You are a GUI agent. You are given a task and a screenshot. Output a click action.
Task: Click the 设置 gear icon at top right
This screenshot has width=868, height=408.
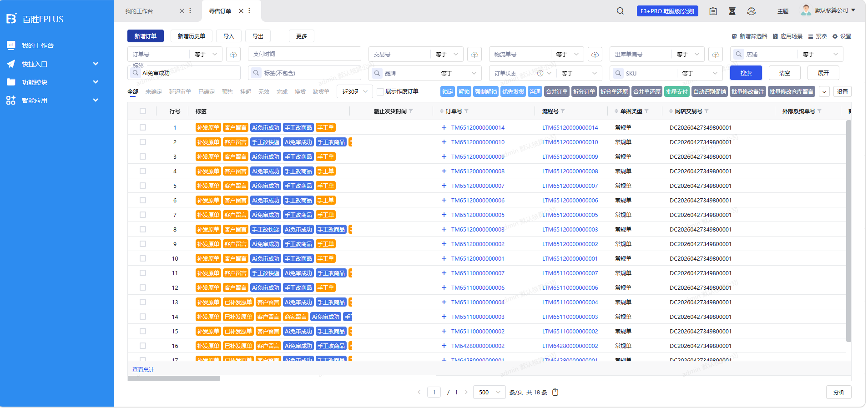click(x=835, y=36)
